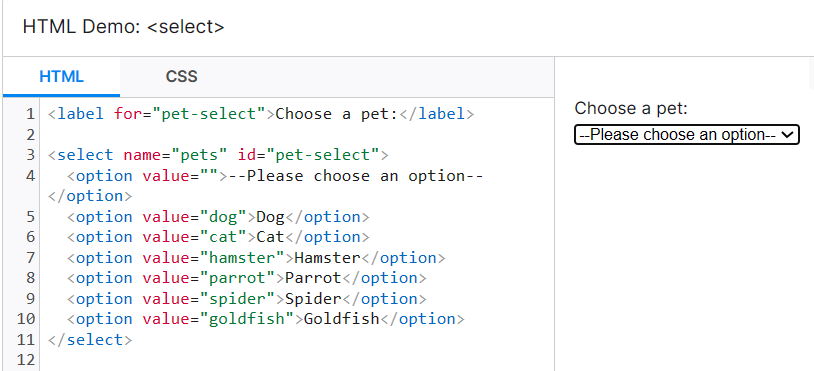This screenshot has width=814, height=371.
Task: Click '--Please choose an option--' code text
Action: (x=356, y=176)
